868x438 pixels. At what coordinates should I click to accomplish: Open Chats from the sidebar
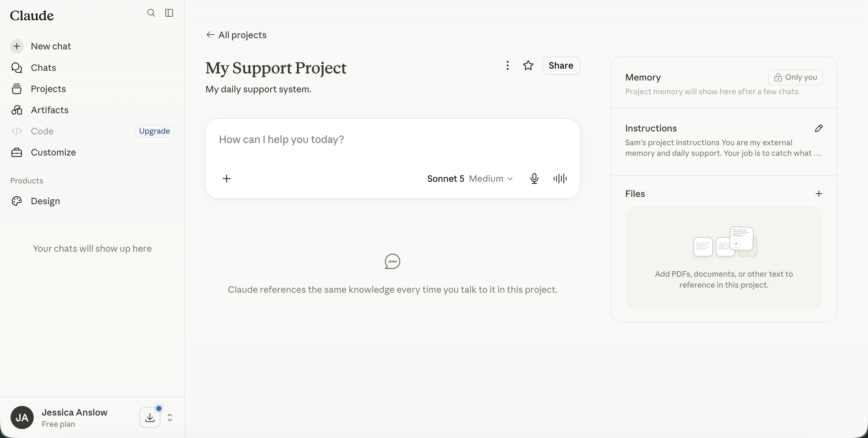pyautogui.click(x=43, y=68)
